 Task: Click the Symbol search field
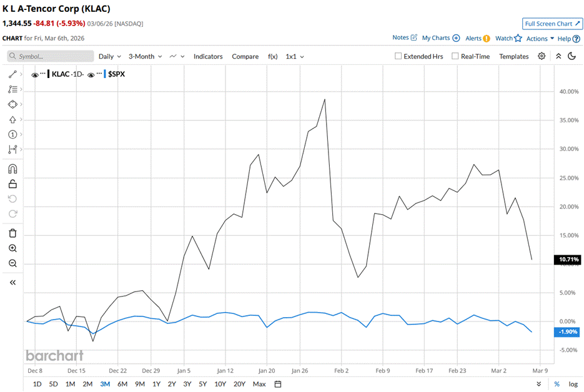(50, 56)
